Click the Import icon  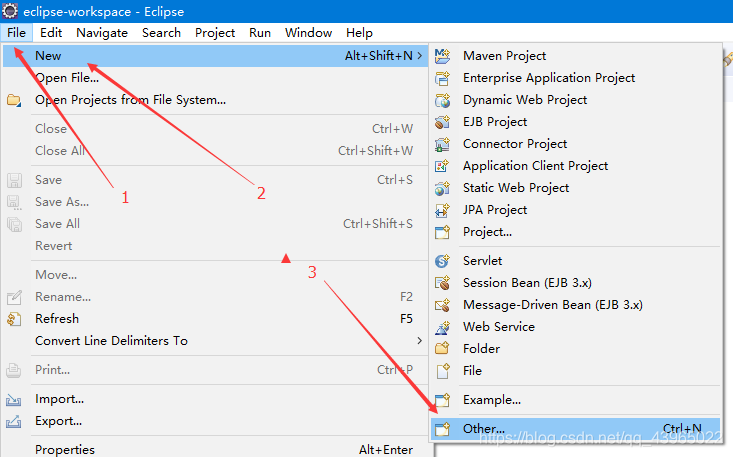click(14, 400)
